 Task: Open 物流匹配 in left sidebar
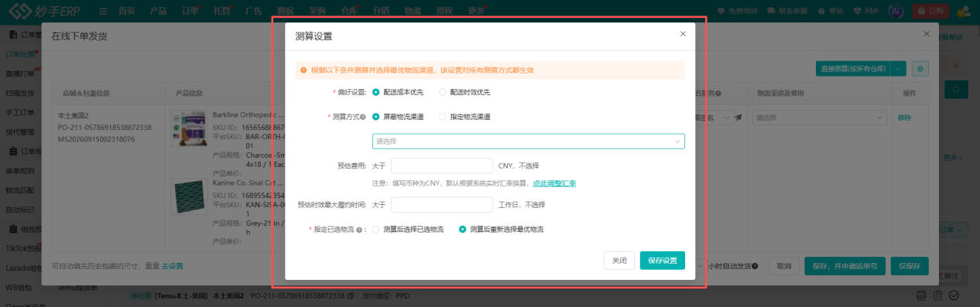tap(20, 189)
